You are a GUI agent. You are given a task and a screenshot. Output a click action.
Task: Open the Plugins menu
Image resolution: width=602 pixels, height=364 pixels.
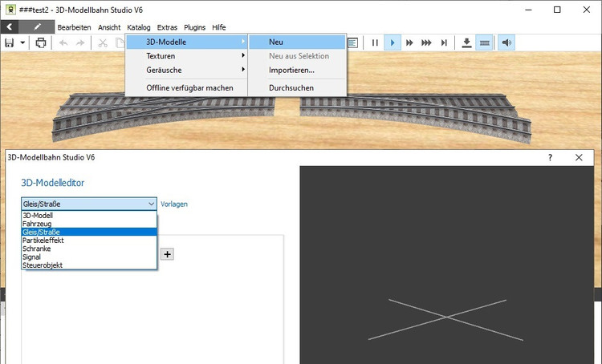pyautogui.click(x=195, y=27)
